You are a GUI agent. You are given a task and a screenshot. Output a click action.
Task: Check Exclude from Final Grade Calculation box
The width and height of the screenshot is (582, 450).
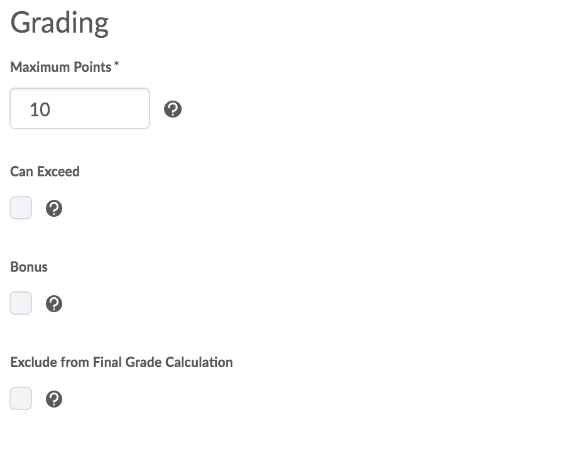pyautogui.click(x=21, y=399)
